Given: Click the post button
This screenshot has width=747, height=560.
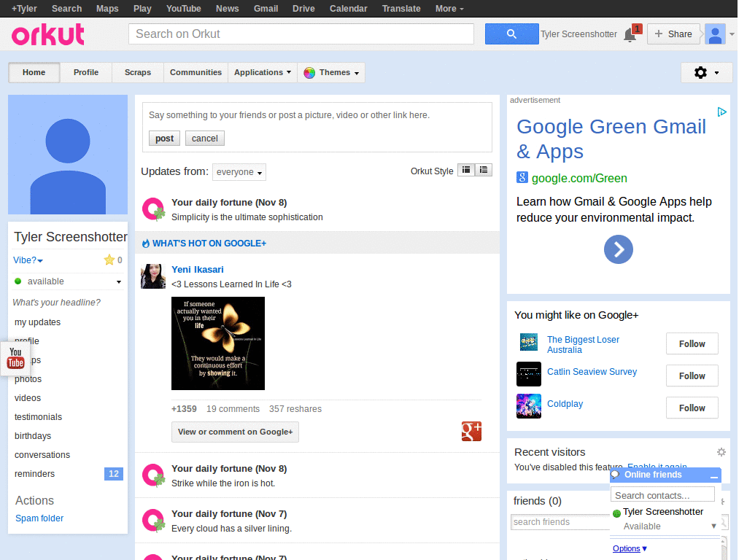Looking at the screenshot, I should click(x=164, y=138).
